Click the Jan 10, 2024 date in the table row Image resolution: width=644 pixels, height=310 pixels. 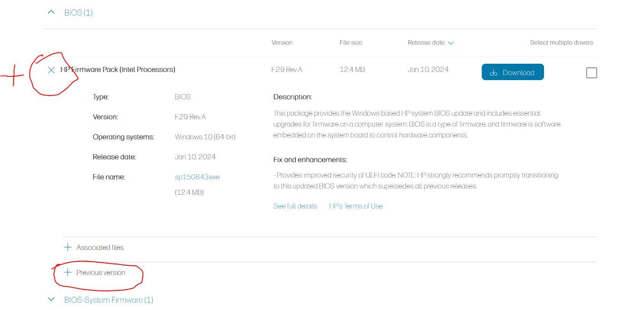428,70
